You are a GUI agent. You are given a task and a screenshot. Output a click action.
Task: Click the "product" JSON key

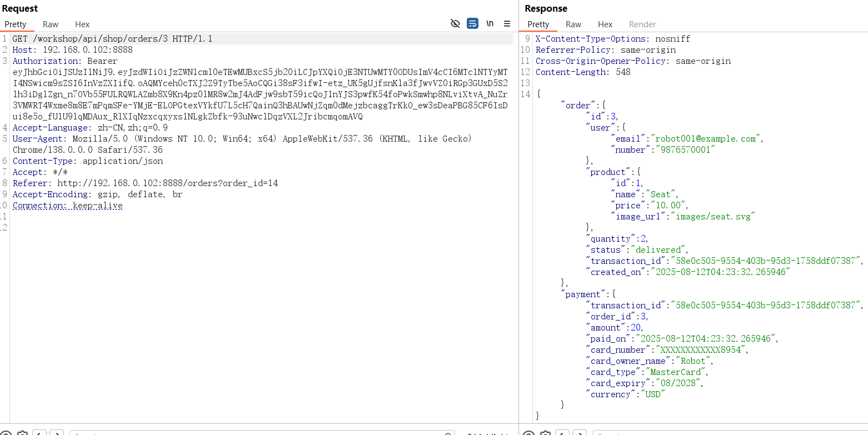coord(607,172)
